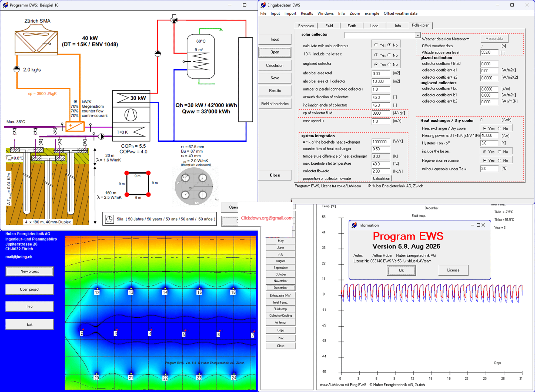Click the clock icon beside 50a duration
The height and width of the screenshot is (392, 535).
click(x=109, y=219)
